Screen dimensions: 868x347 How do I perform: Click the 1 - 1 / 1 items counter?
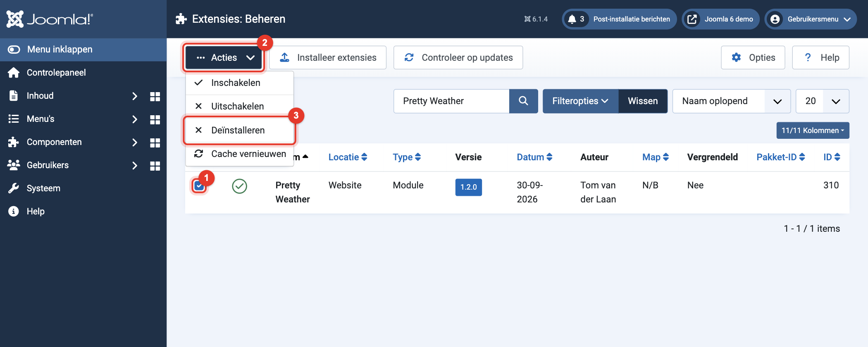(x=812, y=229)
